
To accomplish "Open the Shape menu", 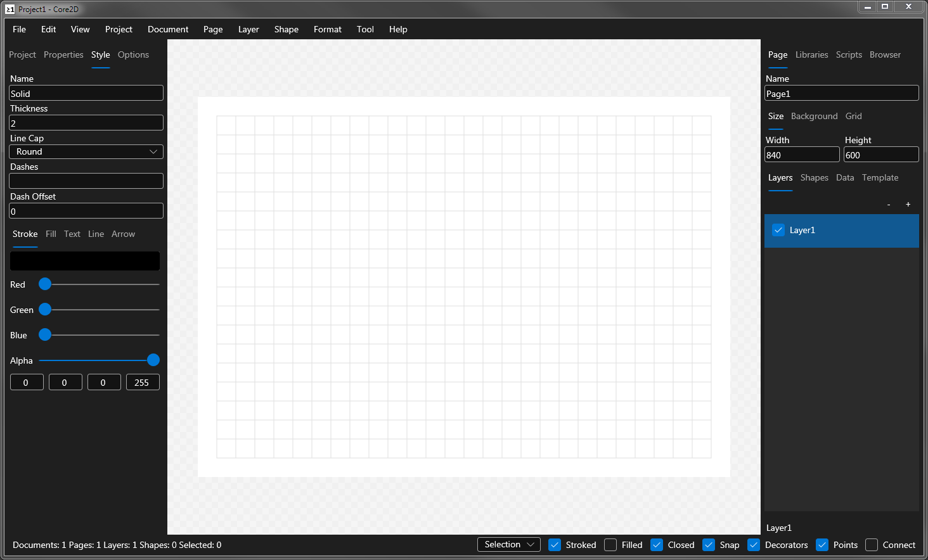I will pyautogui.click(x=286, y=29).
